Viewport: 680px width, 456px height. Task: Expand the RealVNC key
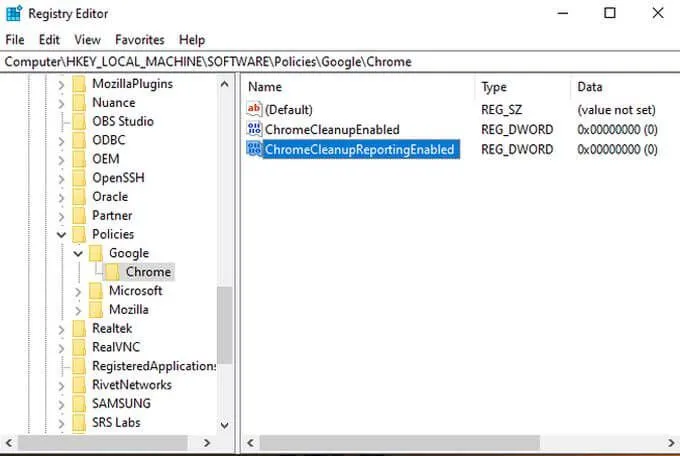point(61,348)
